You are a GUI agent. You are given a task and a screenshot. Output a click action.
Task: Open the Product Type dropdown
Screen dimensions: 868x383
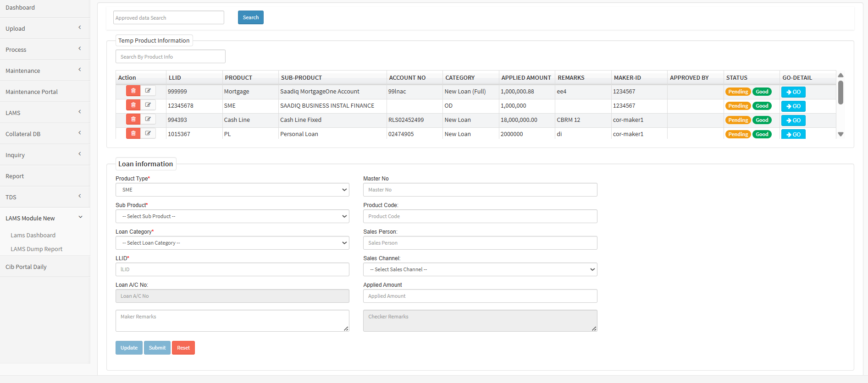(232, 190)
